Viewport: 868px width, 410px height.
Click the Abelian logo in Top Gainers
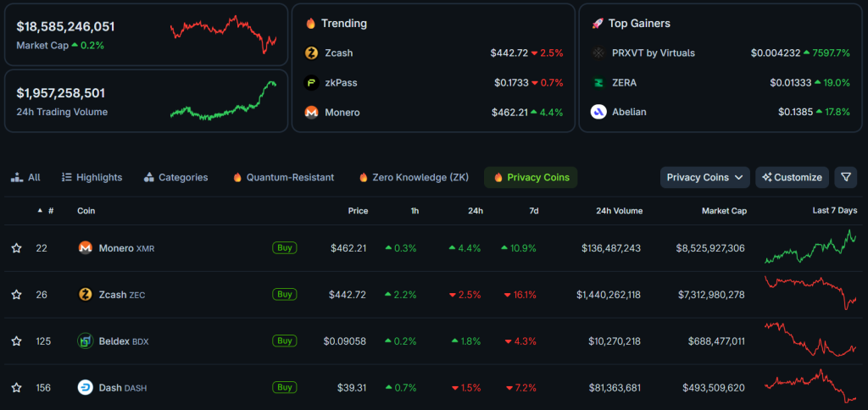(x=598, y=112)
